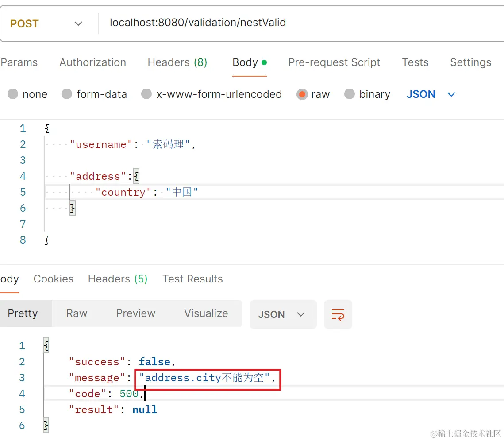Open the response JSON format dropdown
This screenshot has width=504, height=441.
click(283, 314)
